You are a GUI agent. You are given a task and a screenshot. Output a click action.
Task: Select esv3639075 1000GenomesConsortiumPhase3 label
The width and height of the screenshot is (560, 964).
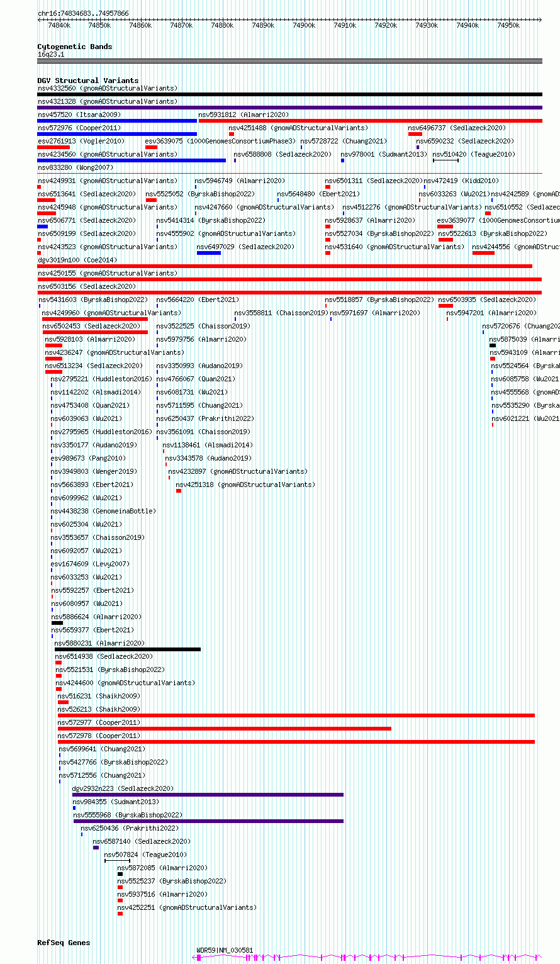pos(220,141)
